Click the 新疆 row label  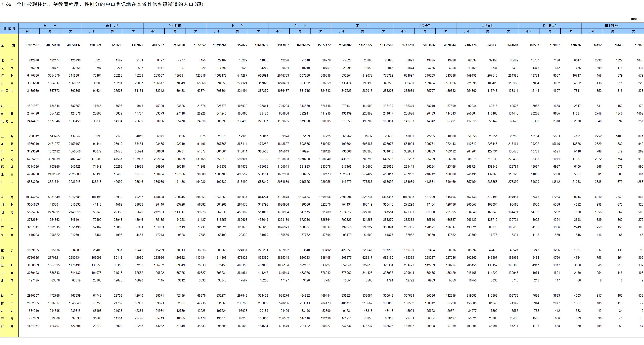tap(7, 326)
